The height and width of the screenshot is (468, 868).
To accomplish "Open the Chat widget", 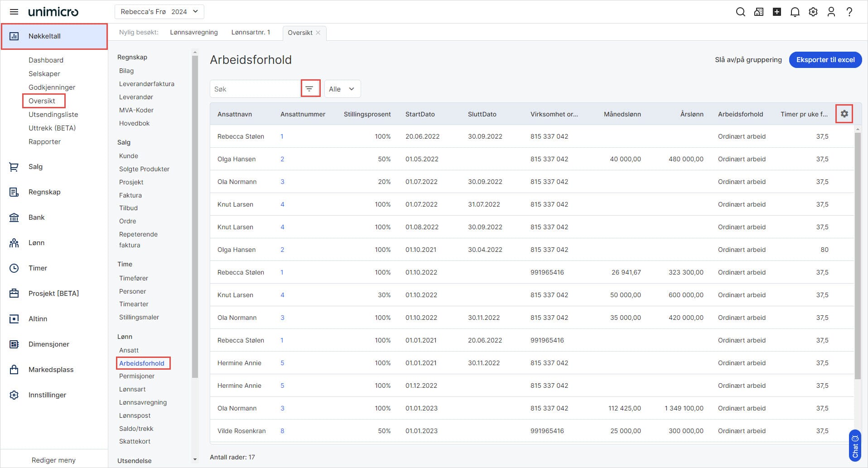I will point(855,446).
